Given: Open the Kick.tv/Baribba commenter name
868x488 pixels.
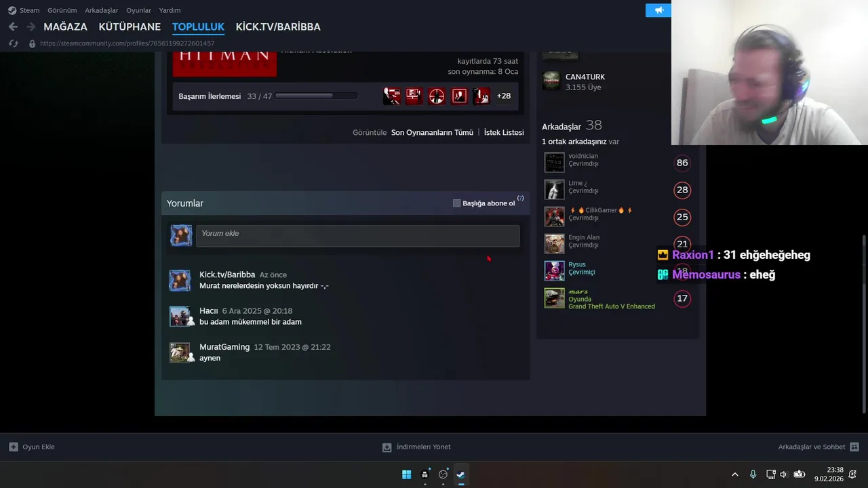Looking at the screenshot, I should [227, 274].
